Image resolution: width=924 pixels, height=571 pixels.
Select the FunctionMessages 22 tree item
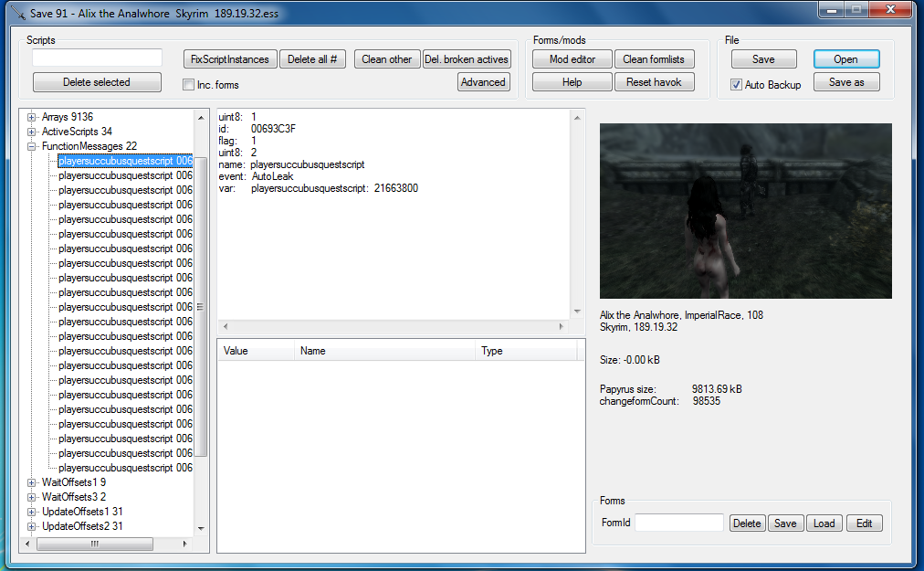tap(89, 146)
